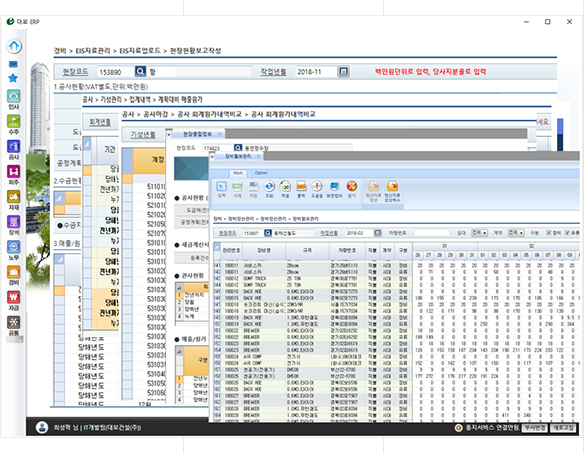Screen dimensions: 584x453
Task: Open calendar picker beside 2018-11
Action: tap(343, 72)
